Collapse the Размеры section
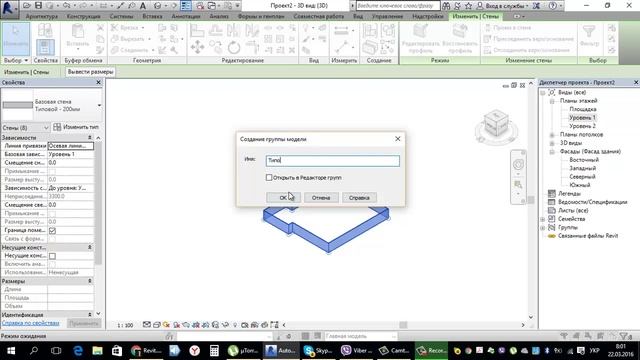Screen dimensions: 640x360 [90, 281]
